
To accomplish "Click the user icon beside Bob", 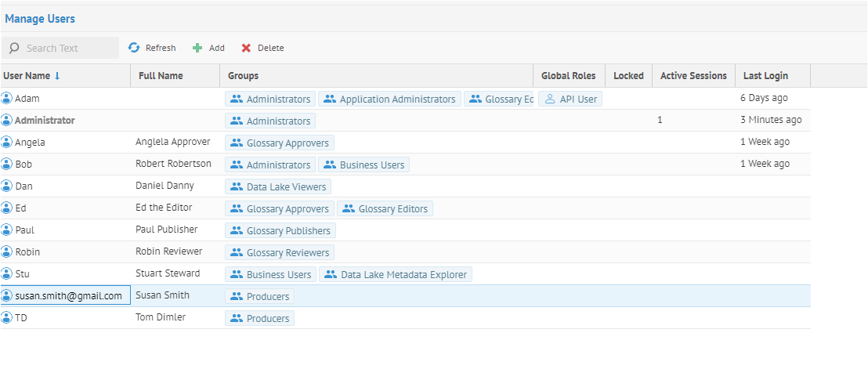I will point(7,165).
